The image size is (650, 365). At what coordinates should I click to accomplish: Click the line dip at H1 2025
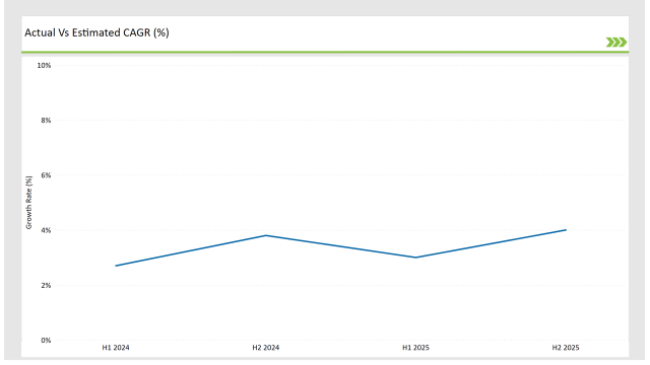click(416, 258)
